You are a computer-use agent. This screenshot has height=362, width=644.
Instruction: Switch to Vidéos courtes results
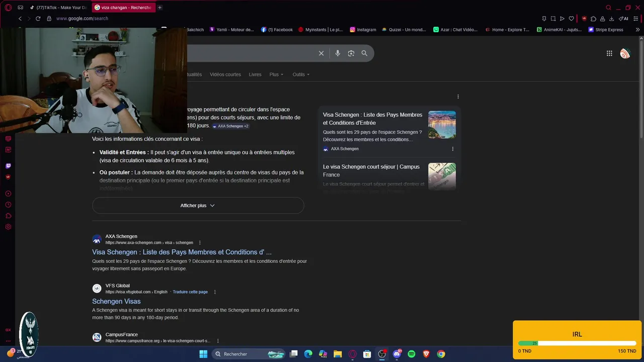pyautogui.click(x=225, y=74)
